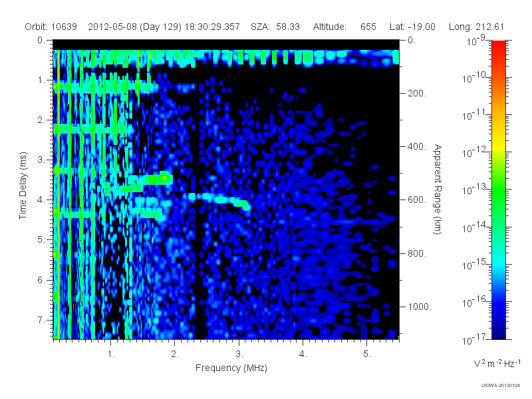The height and width of the screenshot is (399, 532).
Task: Click the '200.' apparent range tick label
Action: point(417,93)
